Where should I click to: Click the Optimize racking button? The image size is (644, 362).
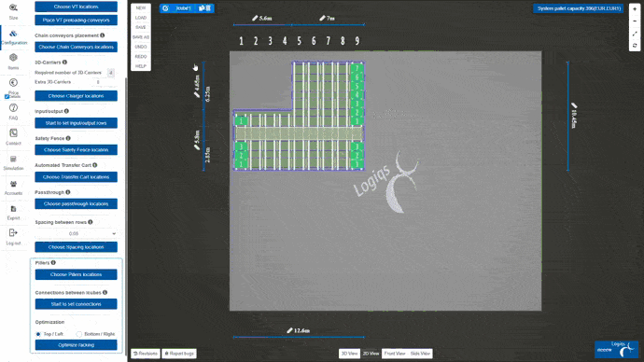click(76, 345)
